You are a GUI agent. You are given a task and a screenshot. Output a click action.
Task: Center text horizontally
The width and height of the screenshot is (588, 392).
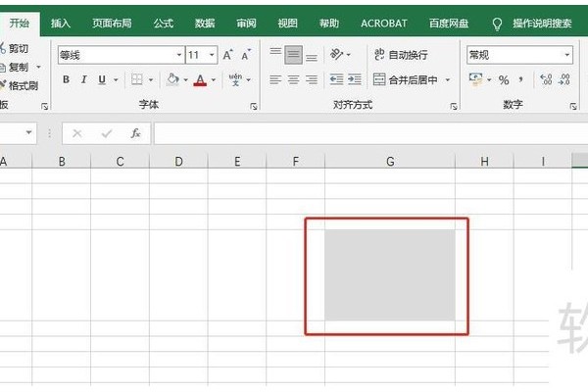pyautogui.click(x=293, y=79)
